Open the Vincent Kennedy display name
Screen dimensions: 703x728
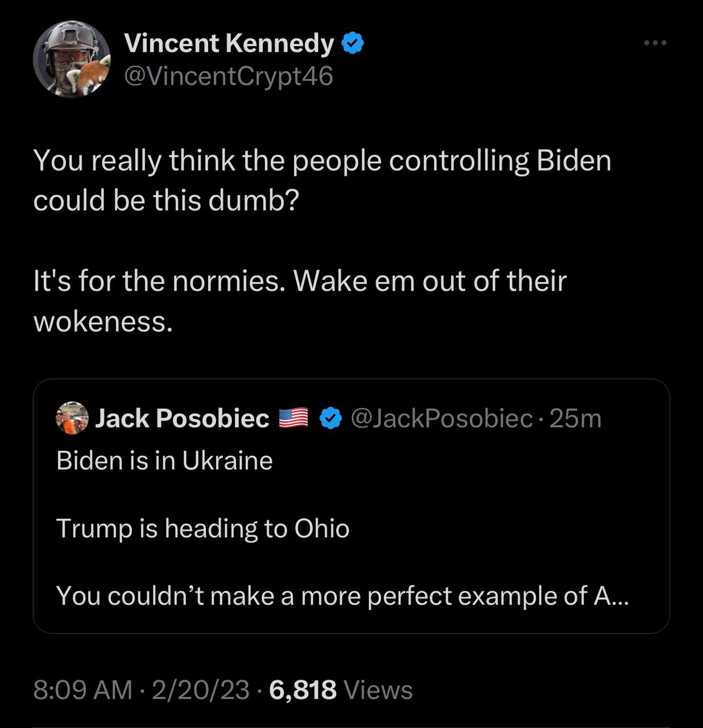229,43
